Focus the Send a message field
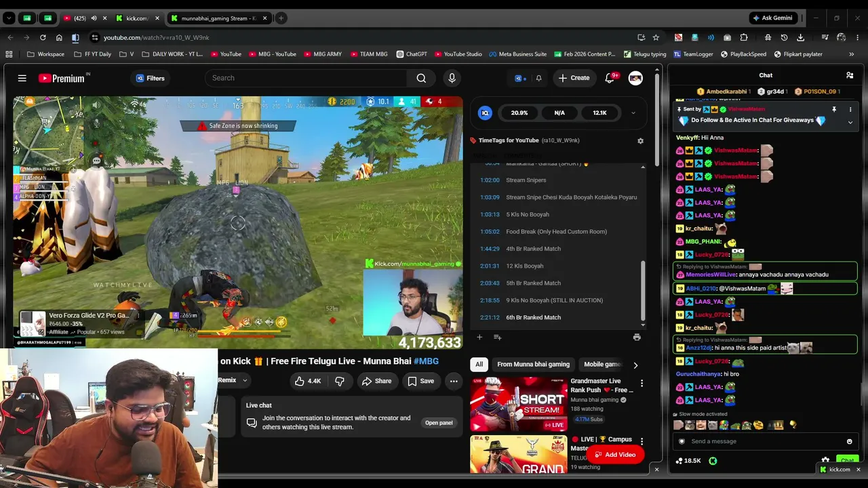Screen dimensions: 868x488 [765, 441]
